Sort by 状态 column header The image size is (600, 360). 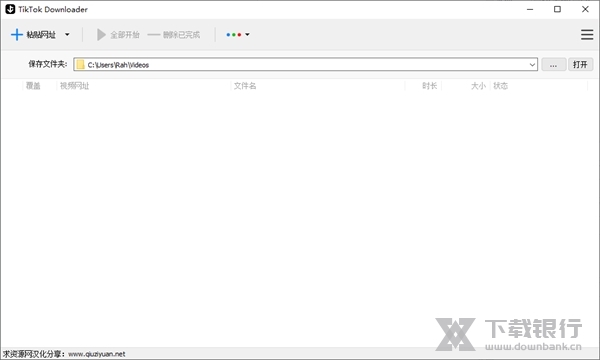point(501,86)
